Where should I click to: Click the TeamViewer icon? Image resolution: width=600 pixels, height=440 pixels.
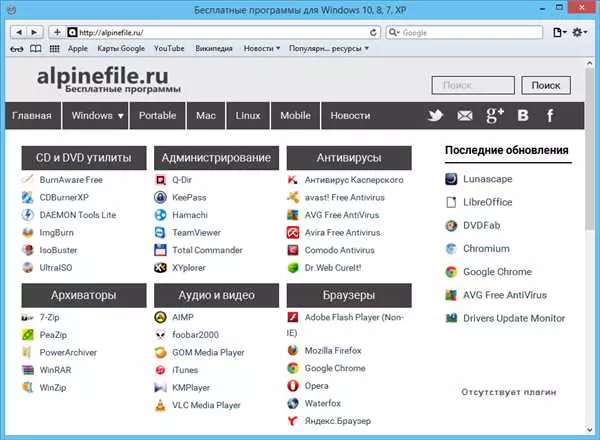click(160, 232)
